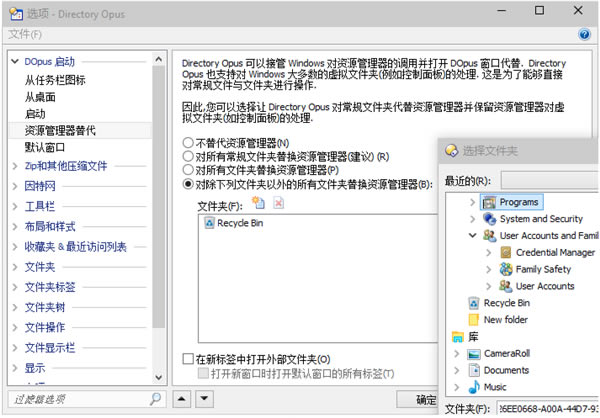This screenshot has width=600, height=418.
Task: Click the 过滤器选项 search field
Action: click(x=80, y=400)
